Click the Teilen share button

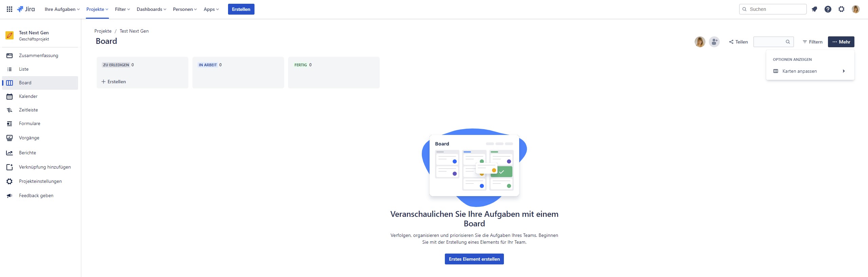pos(738,42)
